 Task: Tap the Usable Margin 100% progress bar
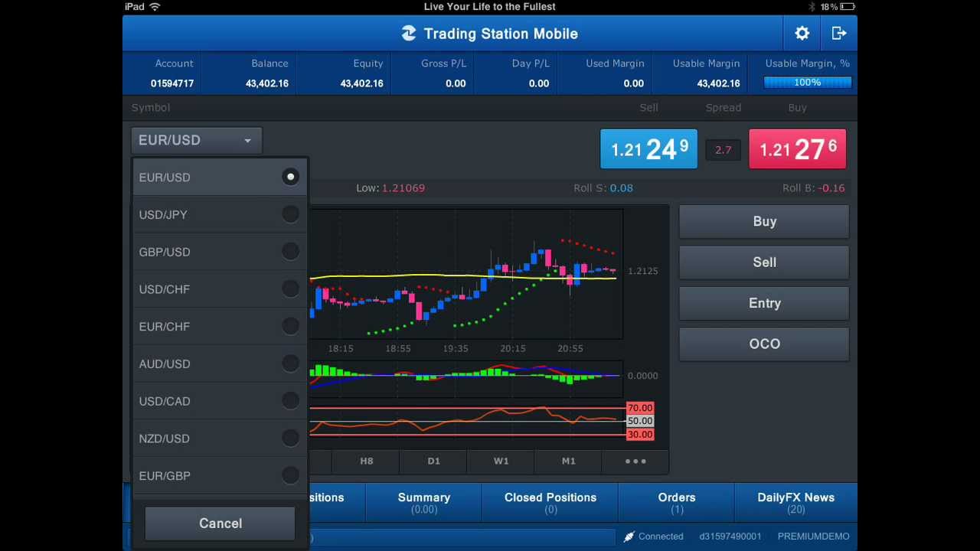[807, 83]
